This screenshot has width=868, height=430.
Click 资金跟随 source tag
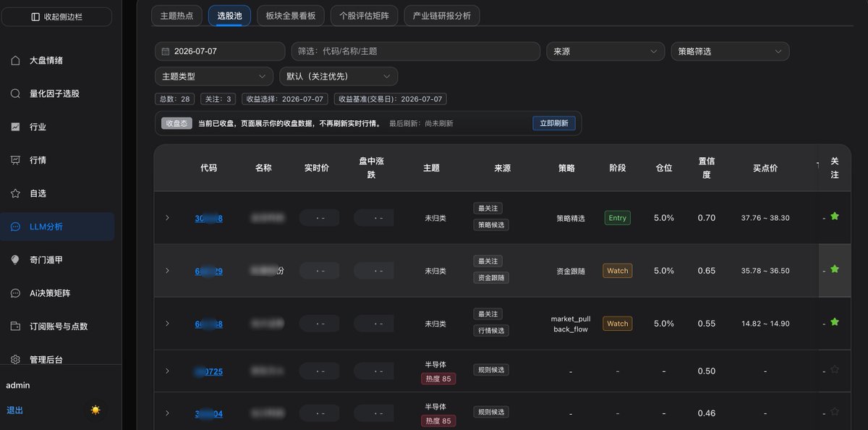click(x=491, y=278)
